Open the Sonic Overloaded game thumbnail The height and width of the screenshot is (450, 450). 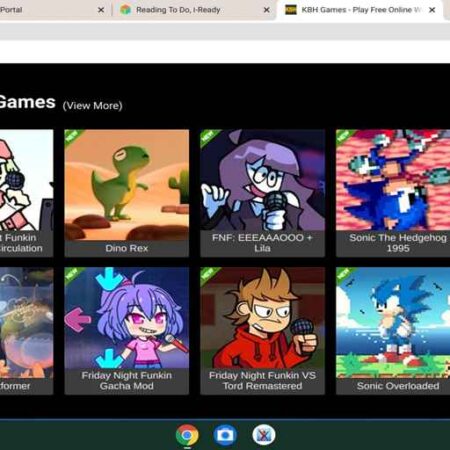click(x=393, y=322)
